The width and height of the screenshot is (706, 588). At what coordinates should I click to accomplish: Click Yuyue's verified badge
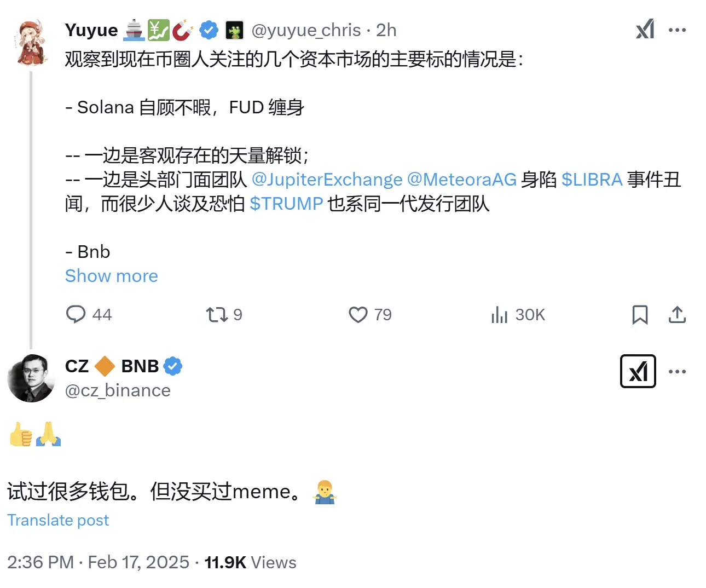point(208,30)
